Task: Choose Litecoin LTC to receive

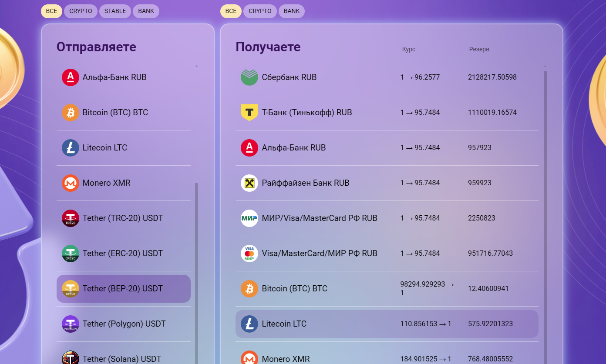Action: point(387,324)
